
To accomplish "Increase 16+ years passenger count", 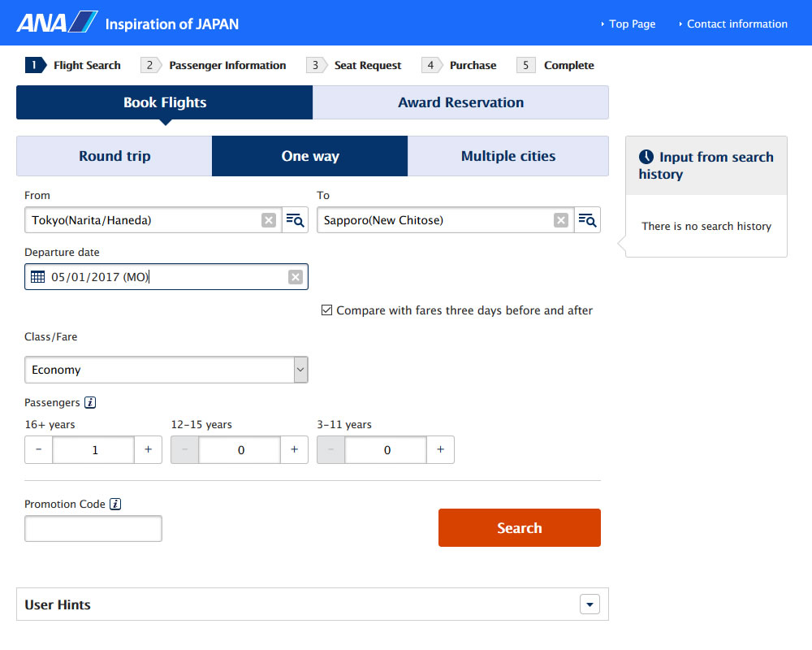I will point(148,449).
